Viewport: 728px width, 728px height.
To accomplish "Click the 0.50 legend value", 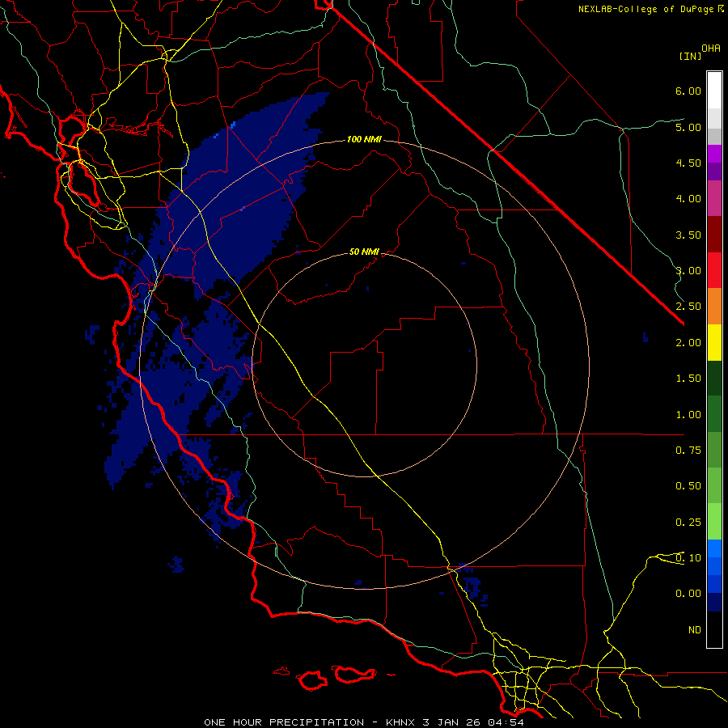I will (688, 486).
